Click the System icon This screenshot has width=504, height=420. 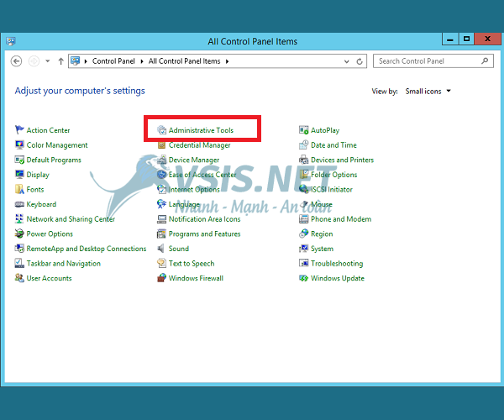point(303,248)
